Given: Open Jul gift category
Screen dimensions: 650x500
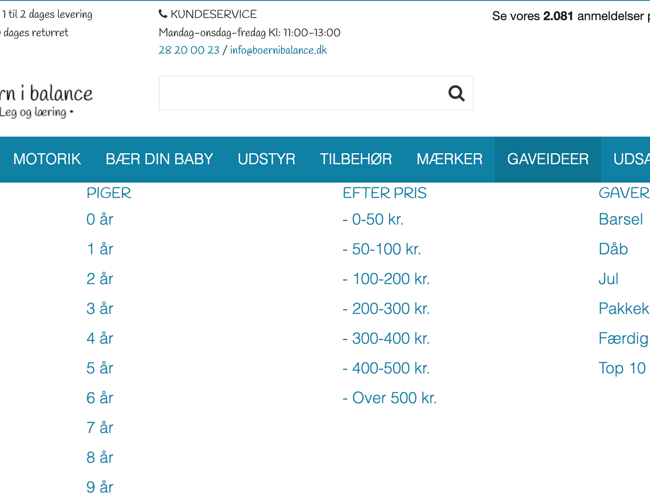Looking at the screenshot, I should 609,279.
